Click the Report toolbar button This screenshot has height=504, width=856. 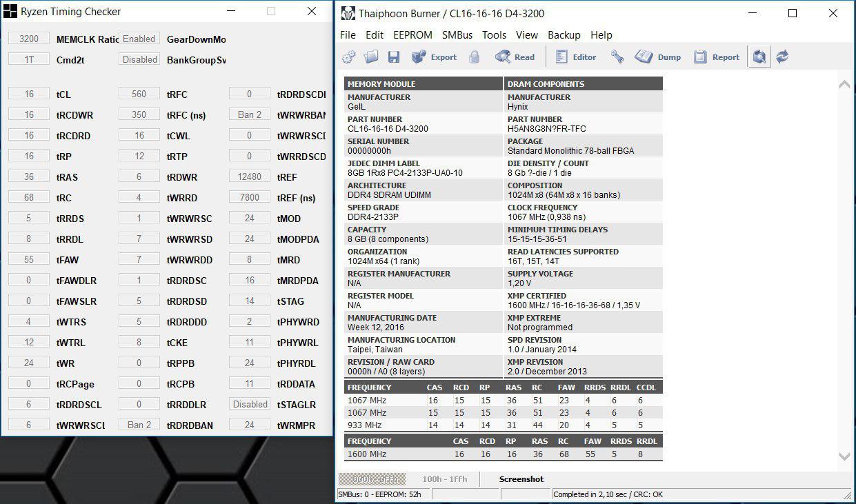[717, 57]
